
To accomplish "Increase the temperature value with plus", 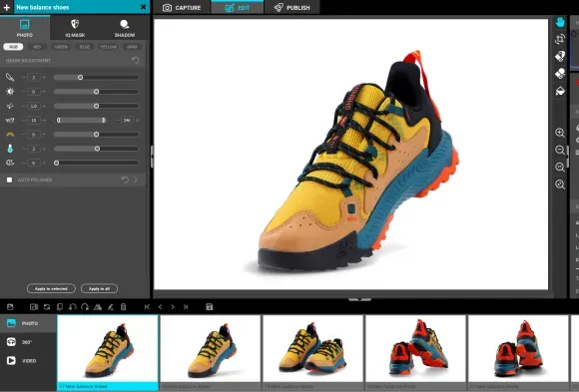I will [44, 149].
